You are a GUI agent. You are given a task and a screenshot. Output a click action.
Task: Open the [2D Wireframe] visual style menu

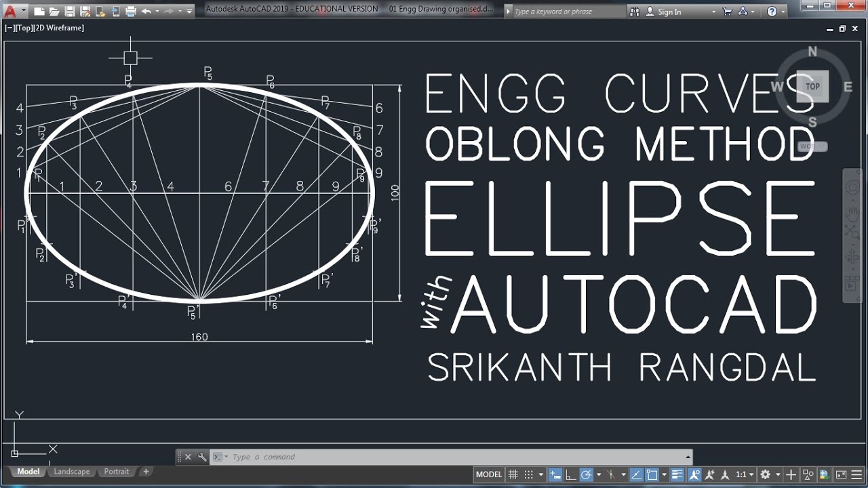click(x=59, y=28)
